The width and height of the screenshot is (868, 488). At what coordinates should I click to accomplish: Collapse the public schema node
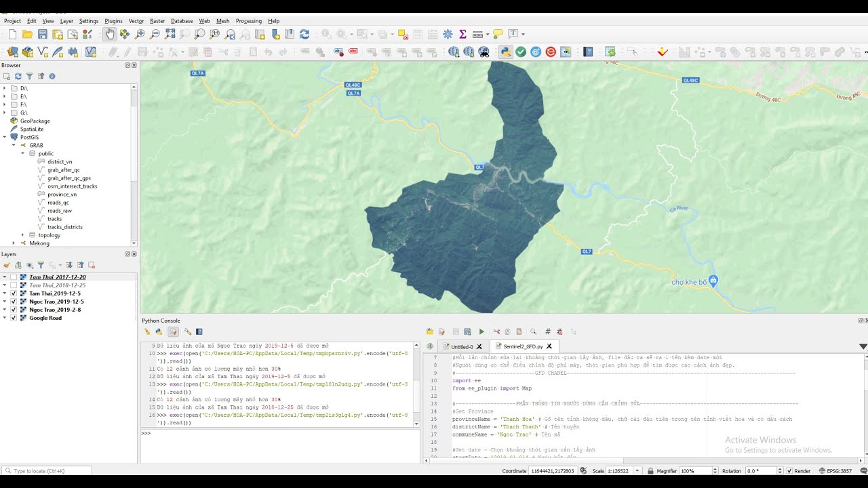point(22,153)
